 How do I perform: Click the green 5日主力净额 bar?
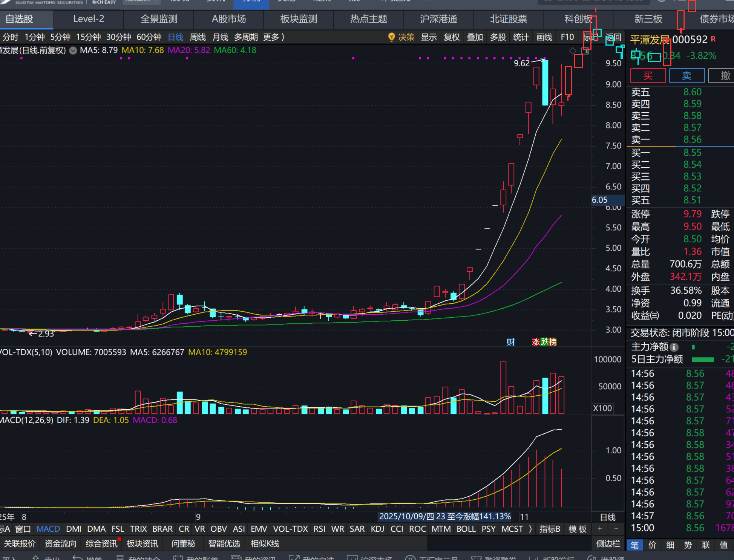click(703, 360)
